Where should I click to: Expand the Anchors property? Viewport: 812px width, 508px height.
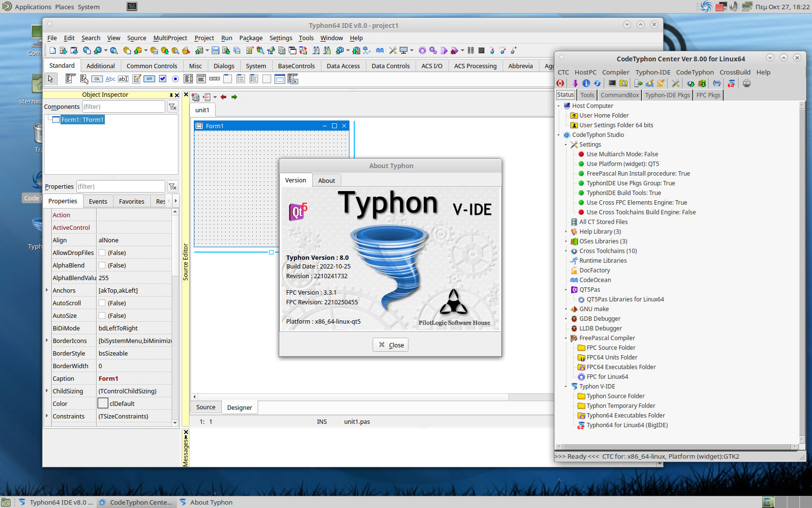pyautogui.click(x=47, y=290)
